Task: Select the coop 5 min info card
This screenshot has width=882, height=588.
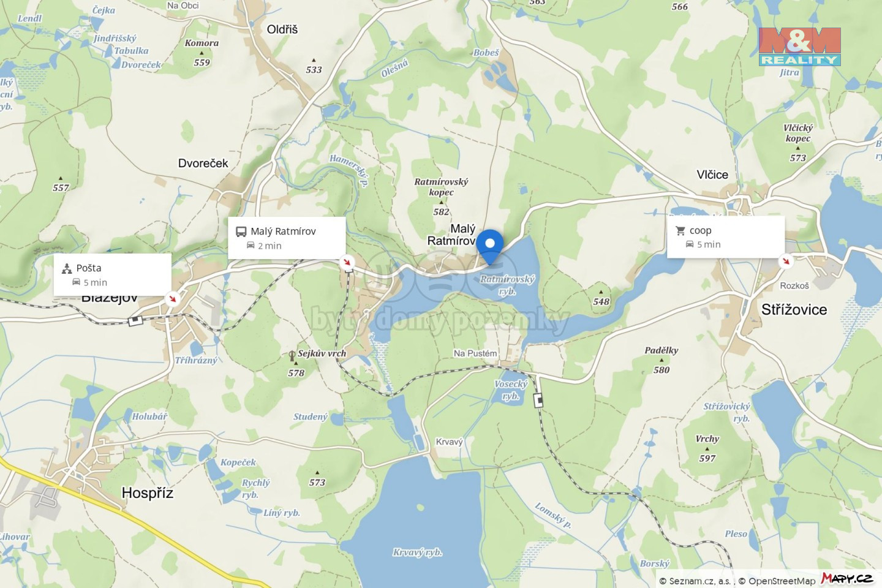Action: point(726,237)
